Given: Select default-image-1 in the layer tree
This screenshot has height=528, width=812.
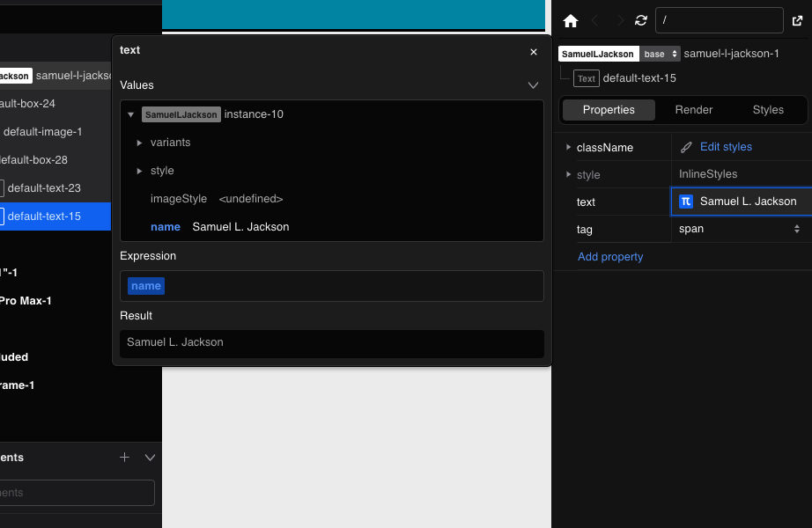Looking at the screenshot, I should [55, 131].
